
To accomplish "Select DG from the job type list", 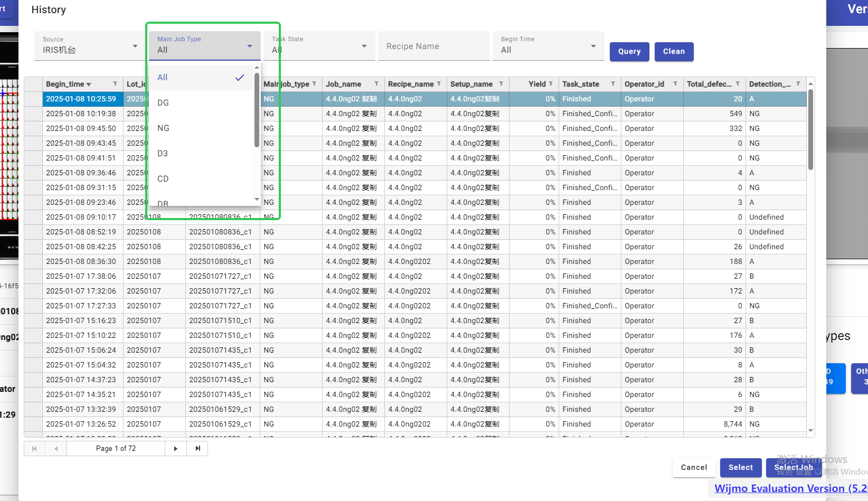I will [x=163, y=103].
